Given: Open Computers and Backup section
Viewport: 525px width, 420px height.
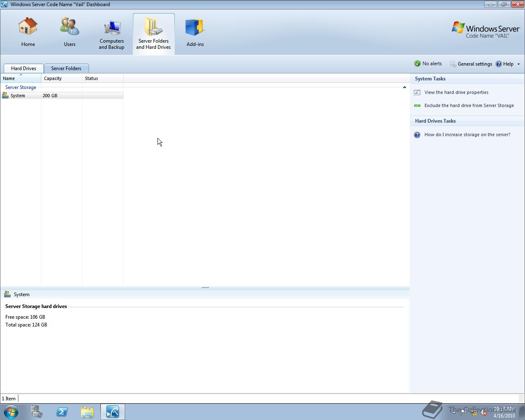Looking at the screenshot, I should (x=112, y=34).
